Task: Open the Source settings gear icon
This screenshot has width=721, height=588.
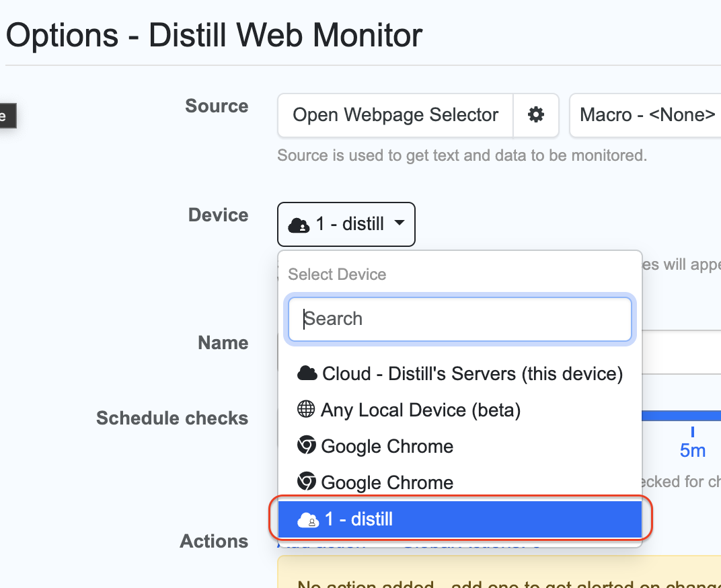Action: (x=535, y=115)
